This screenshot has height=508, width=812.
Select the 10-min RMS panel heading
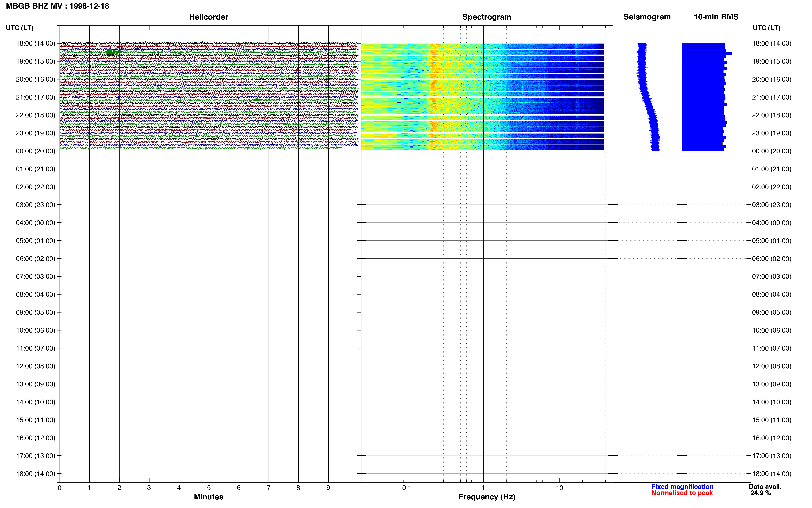tap(716, 17)
